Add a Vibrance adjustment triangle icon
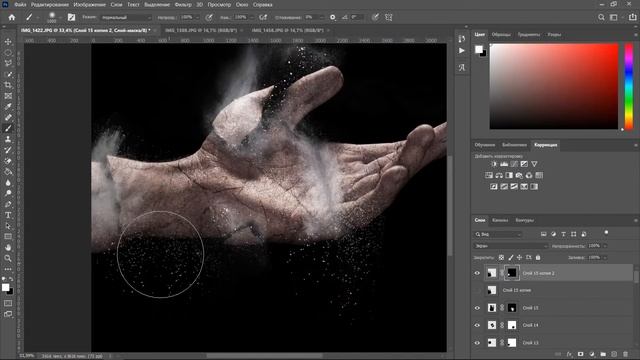Image resolution: width=640 pixels, height=360 pixels. [x=534, y=164]
